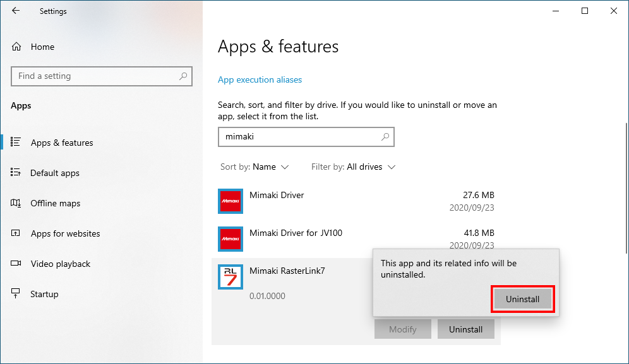The image size is (629, 364).
Task: Click the grayed-out Modify button
Action: 402,329
